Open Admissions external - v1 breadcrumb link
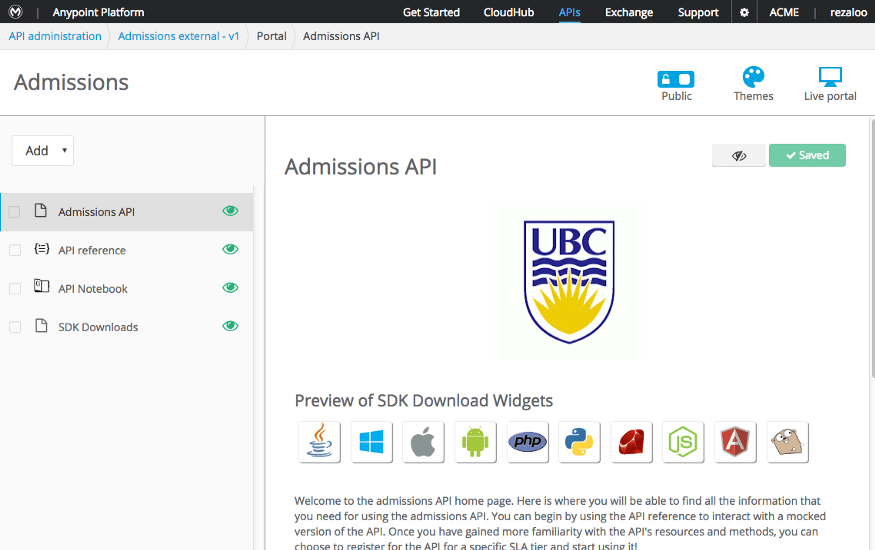This screenshot has width=875, height=550. (x=179, y=36)
